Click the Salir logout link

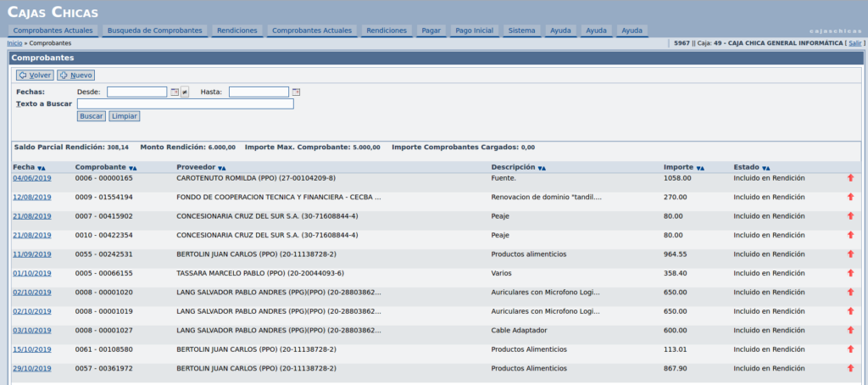[x=854, y=43]
